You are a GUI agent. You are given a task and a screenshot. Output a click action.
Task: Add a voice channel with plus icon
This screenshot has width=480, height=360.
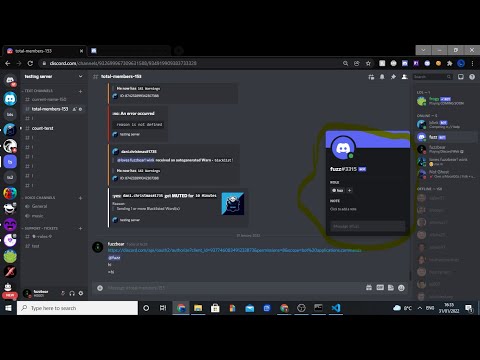(x=80, y=198)
